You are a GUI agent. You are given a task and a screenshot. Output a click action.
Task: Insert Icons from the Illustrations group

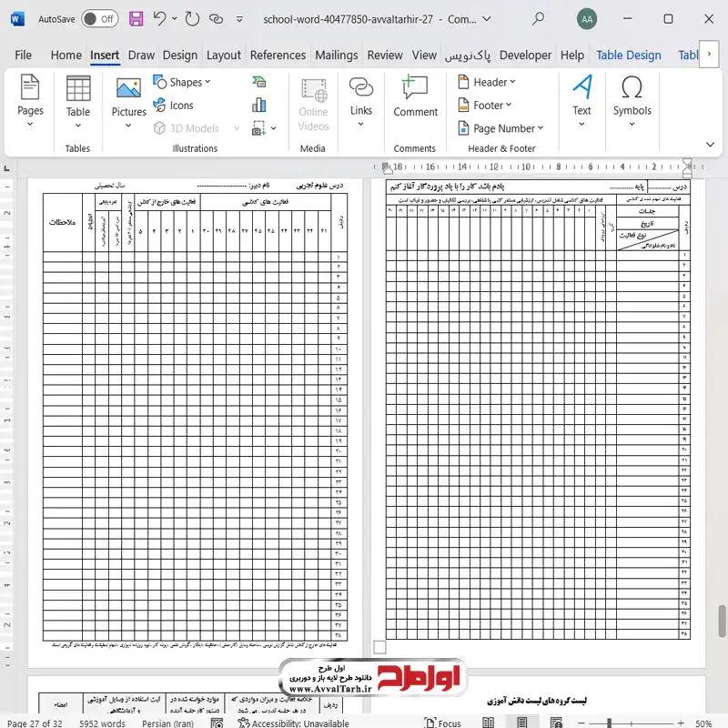tap(173, 106)
